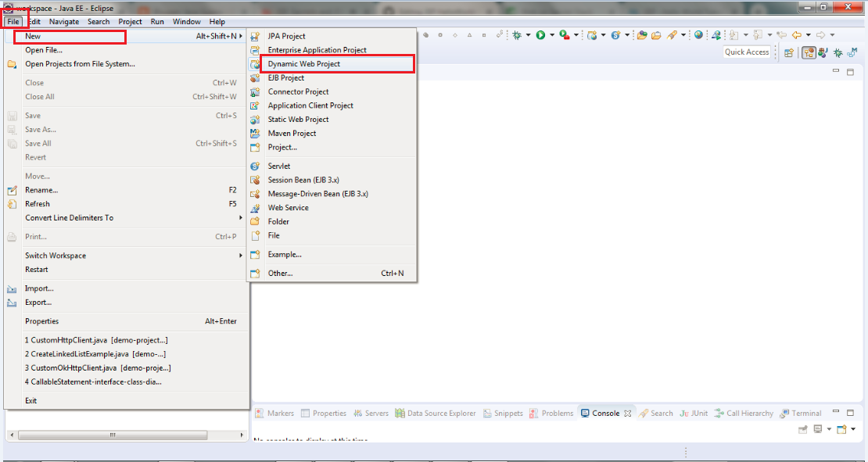The image size is (868, 462).
Task: Click Export in the File menu
Action: point(126,302)
